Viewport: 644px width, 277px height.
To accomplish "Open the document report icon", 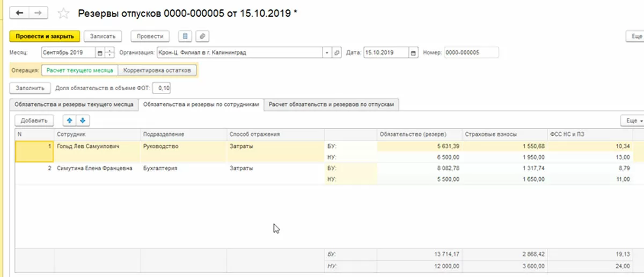I will coord(185,36).
